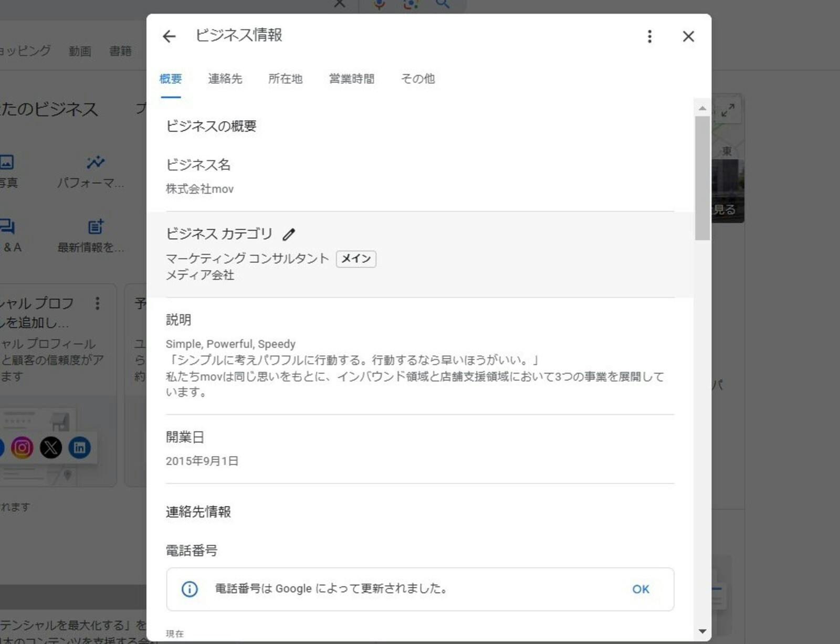
Task: Click the info icon in phone number notice
Action: click(x=190, y=589)
